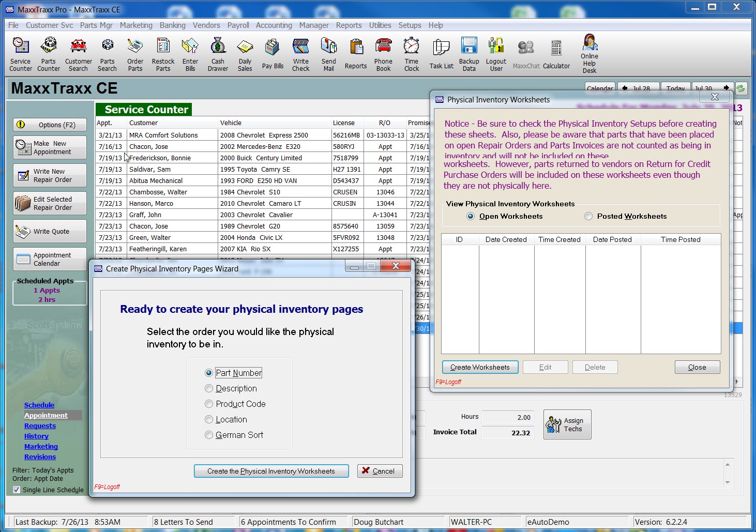
Task: Open Options (F2)
Action: tap(50, 125)
